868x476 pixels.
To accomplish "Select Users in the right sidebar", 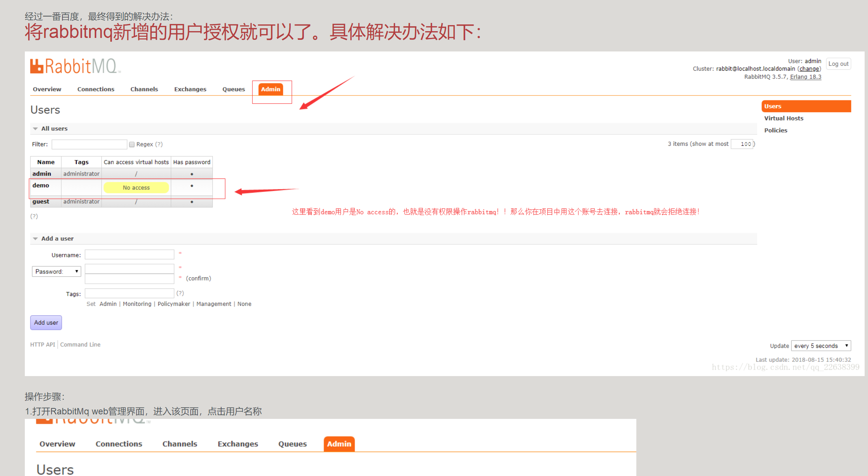I will click(806, 106).
